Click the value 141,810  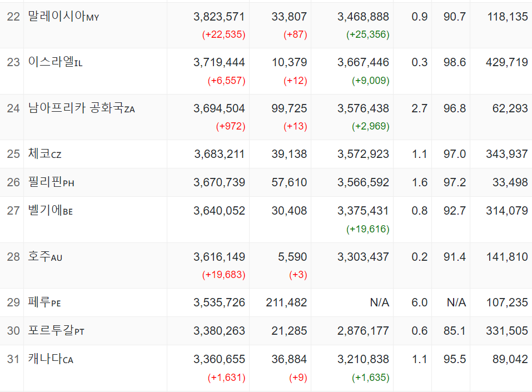pyautogui.click(x=507, y=257)
